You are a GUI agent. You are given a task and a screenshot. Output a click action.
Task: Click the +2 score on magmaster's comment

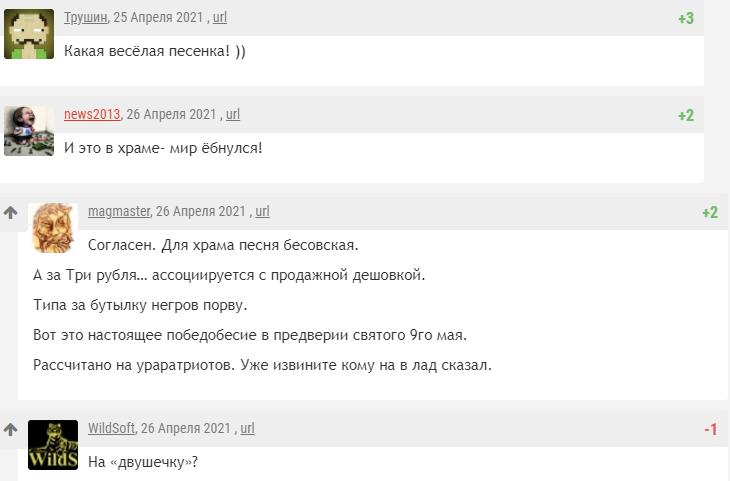pos(710,212)
